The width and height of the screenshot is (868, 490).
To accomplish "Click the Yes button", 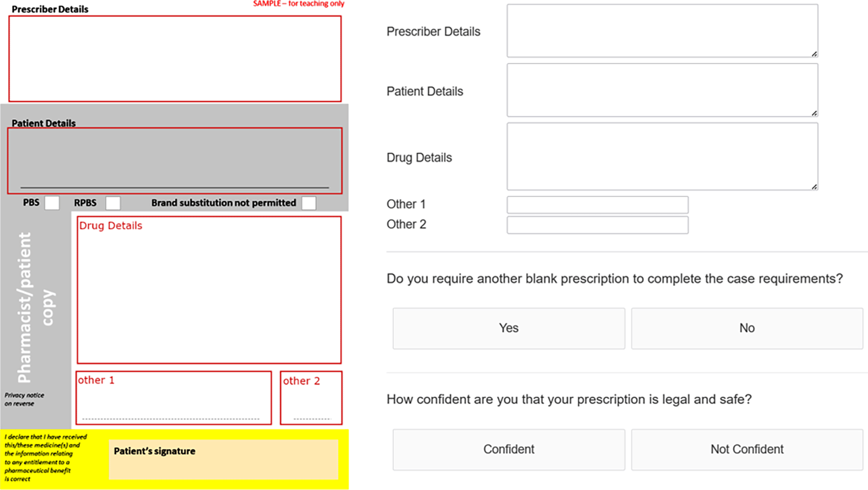I will coord(508,328).
